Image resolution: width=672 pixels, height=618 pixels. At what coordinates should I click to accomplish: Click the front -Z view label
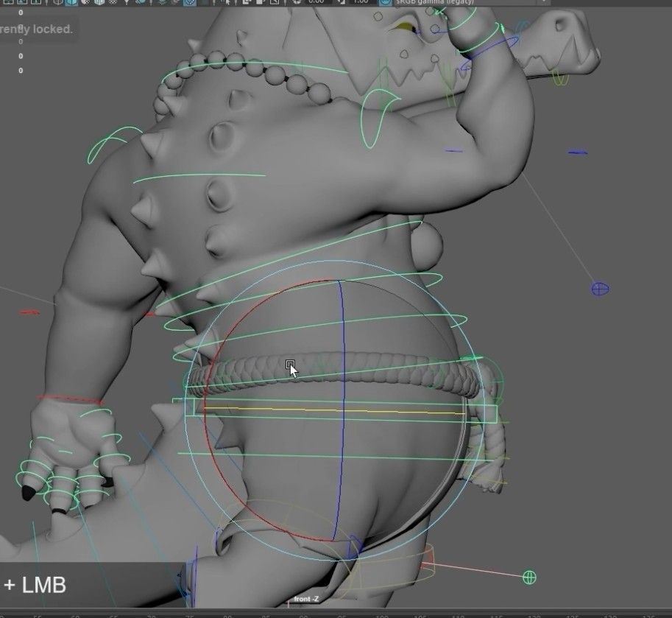(x=306, y=599)
